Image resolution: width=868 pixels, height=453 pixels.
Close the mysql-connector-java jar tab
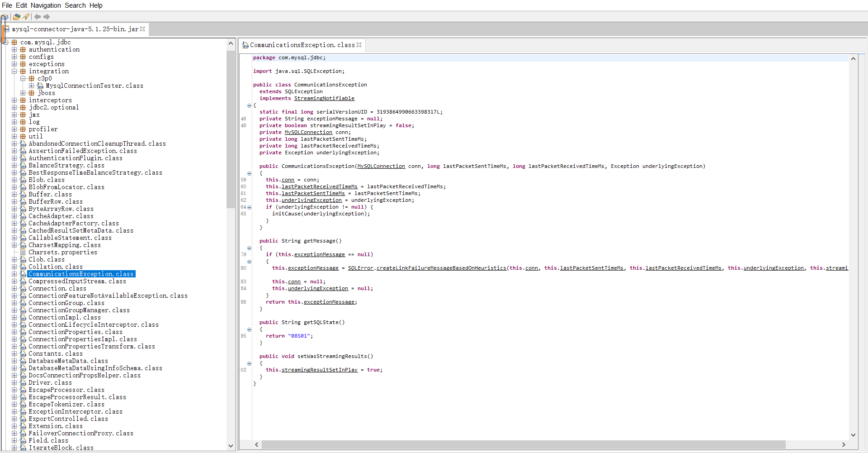[143, 29]
